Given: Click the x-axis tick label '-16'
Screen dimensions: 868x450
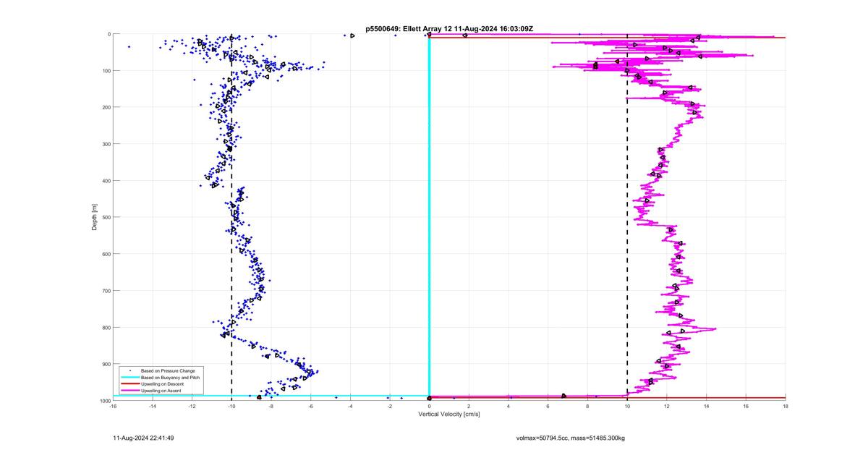Looking at the screenshot, I should coord(113,406).
